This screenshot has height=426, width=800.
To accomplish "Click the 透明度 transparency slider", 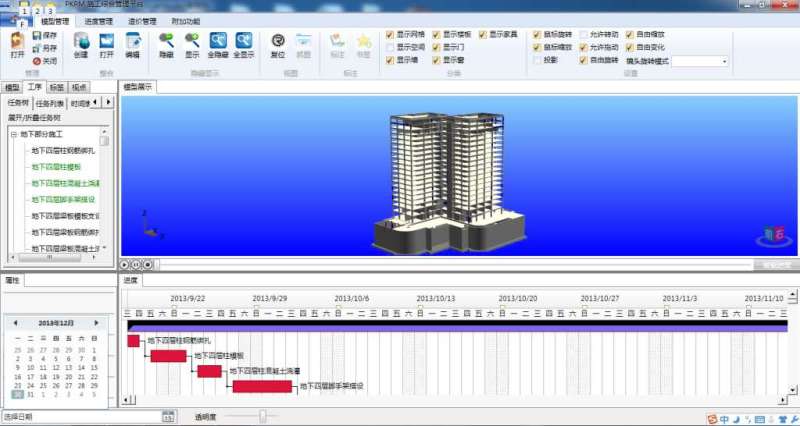I will (263, 416).
